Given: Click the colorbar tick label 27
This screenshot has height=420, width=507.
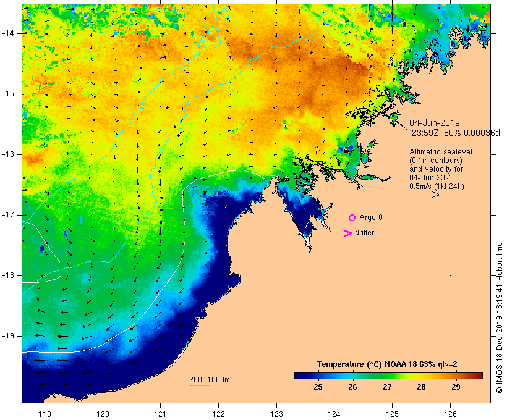Looking at the screenshot, I should click(388, 387).
